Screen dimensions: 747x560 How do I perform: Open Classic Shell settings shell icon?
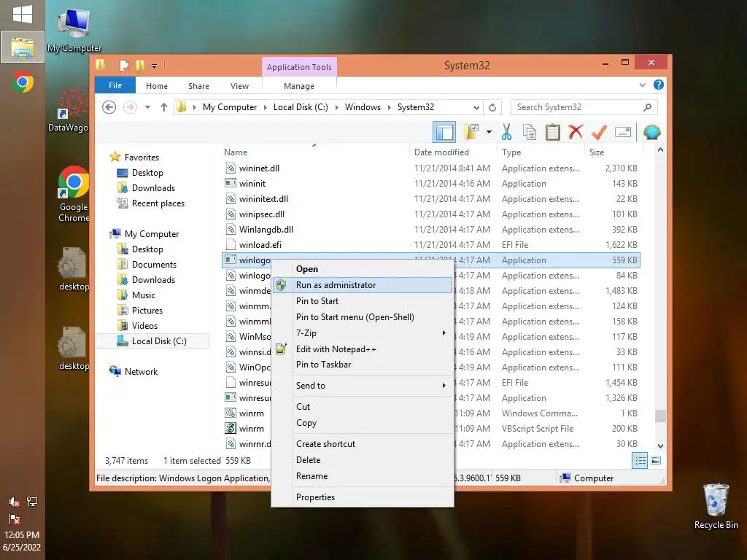[651, 133]
